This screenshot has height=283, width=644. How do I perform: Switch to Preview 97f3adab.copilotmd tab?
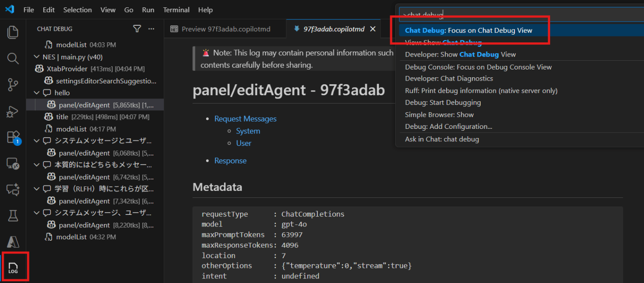[x=225, y=29]
